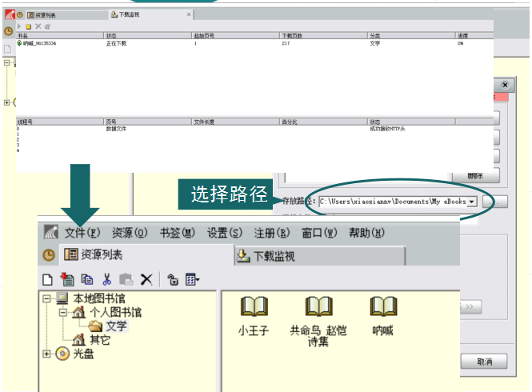Open the 存放路径 save path dropdown
The image size is (532, 392).
(x=472, y=202)
